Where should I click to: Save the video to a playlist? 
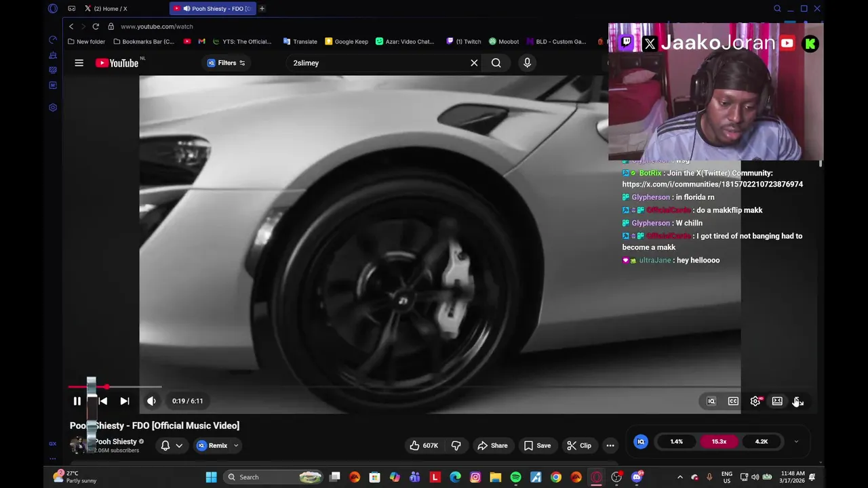tap(537, 445)
